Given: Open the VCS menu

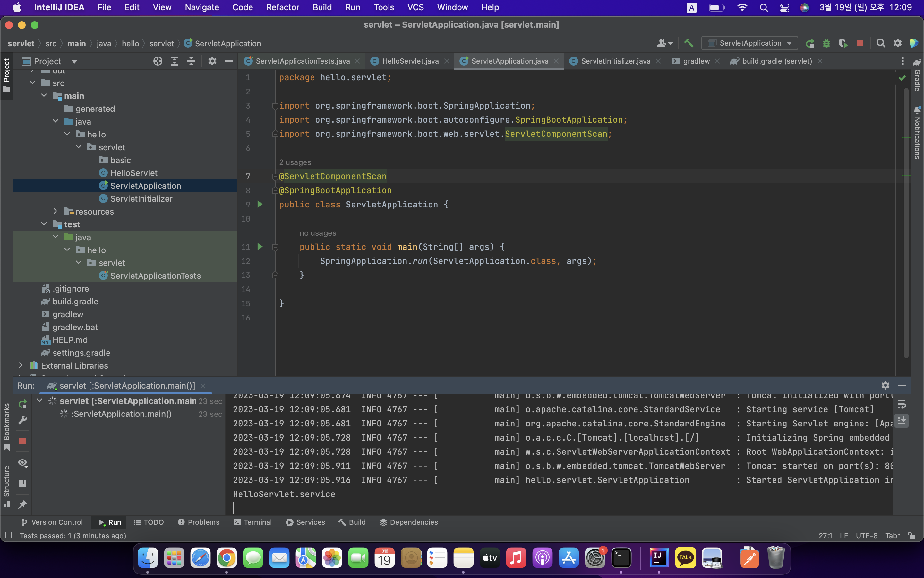Looking at the screenshot, I should [415, 7].
